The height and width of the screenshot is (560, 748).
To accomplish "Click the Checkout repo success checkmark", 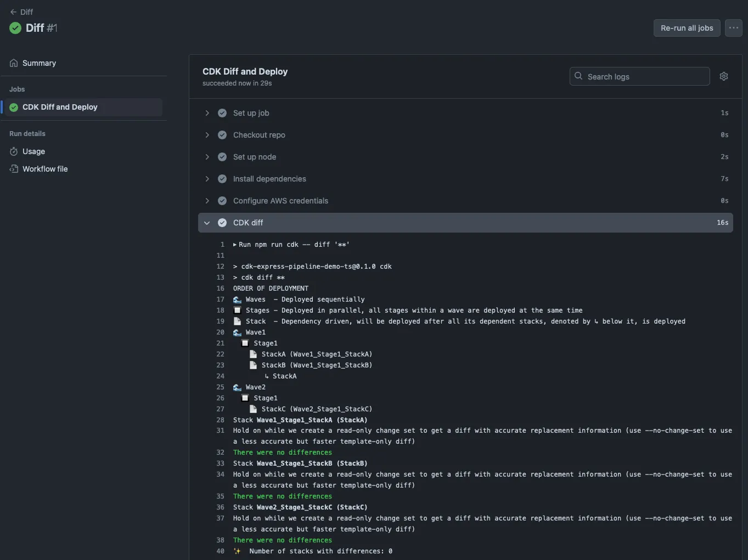I will [222, 135].
